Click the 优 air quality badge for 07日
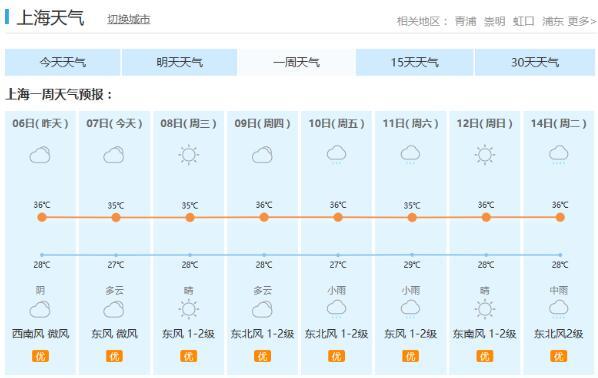Image resolution: width=598 pixels, height=378 pixels. [x=114, y=356]
